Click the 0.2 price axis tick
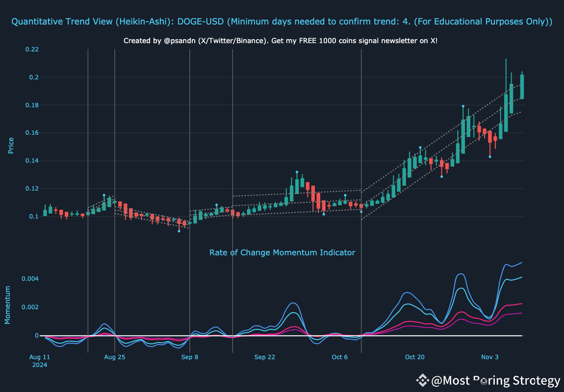Image resolution: width=564 pixels, height=392 pixels. point(34,77)
